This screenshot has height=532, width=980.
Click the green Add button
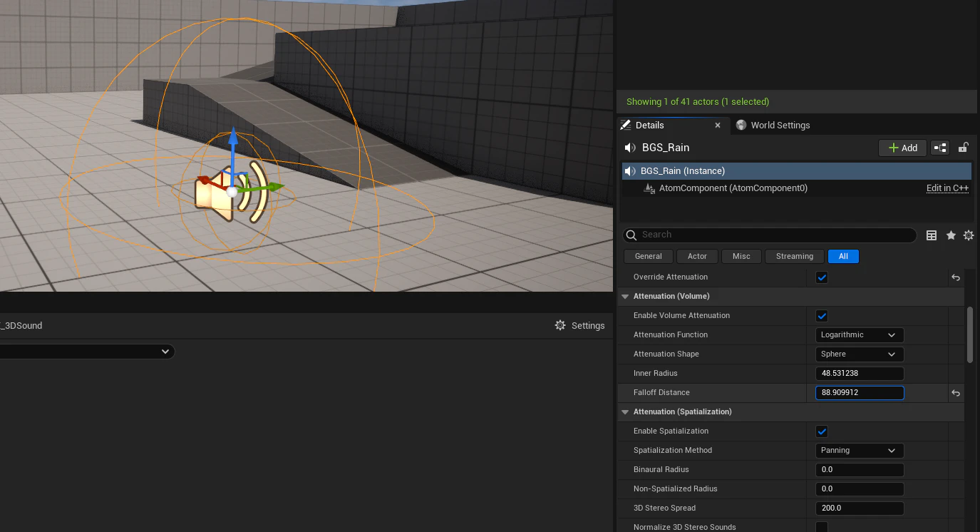902,148
